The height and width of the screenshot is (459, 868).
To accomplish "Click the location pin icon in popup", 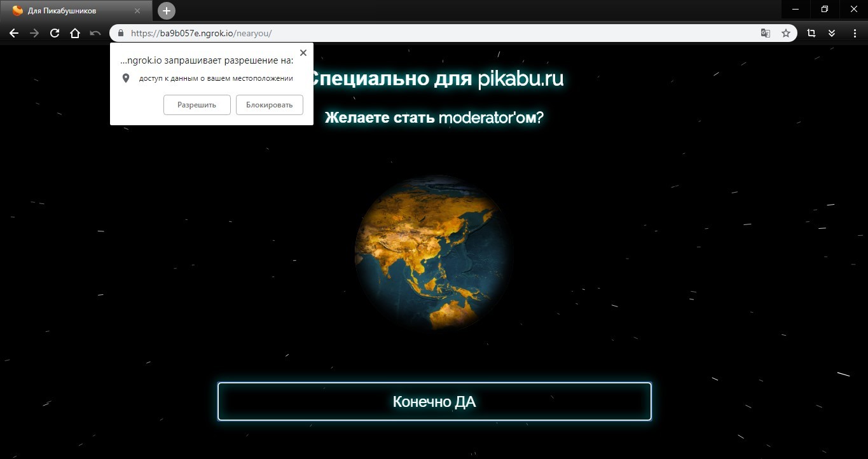I will pos(126,78).
